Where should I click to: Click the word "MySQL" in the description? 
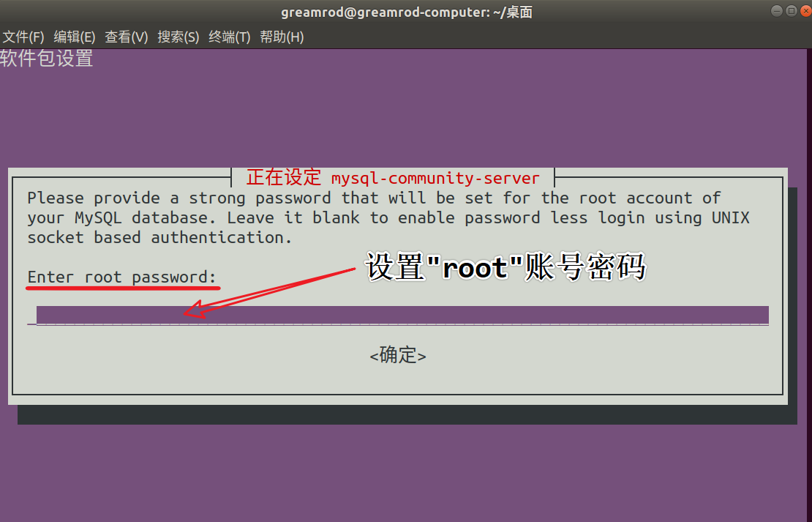coord(99,217)
